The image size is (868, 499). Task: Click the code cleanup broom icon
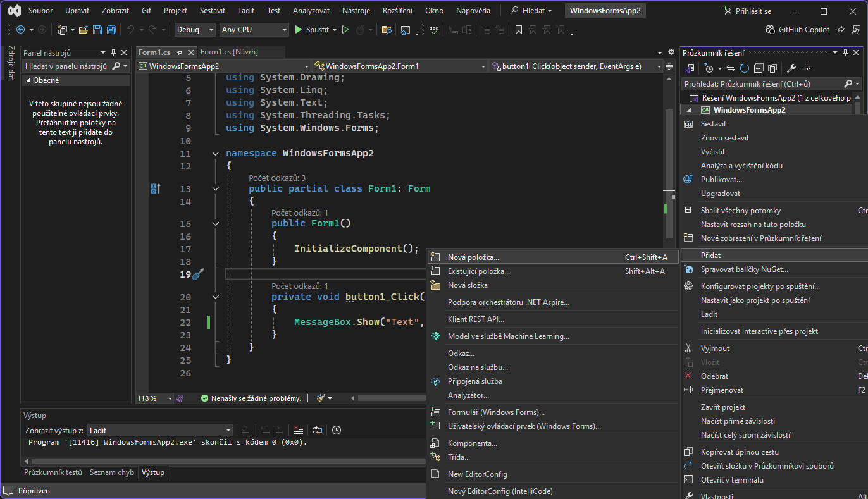pos(321,398)
